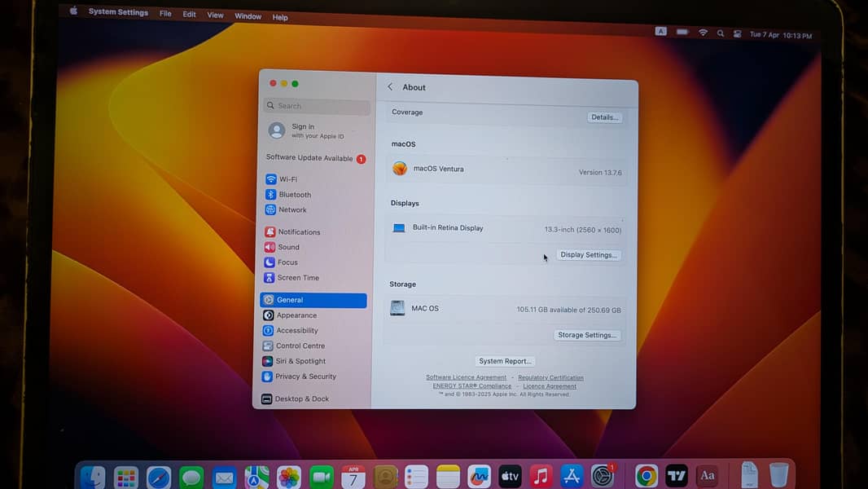Open the Software Licence Agreement
The height and width of the screenshot is (489, 868).
pyautogui.click(x=466, y=377)
